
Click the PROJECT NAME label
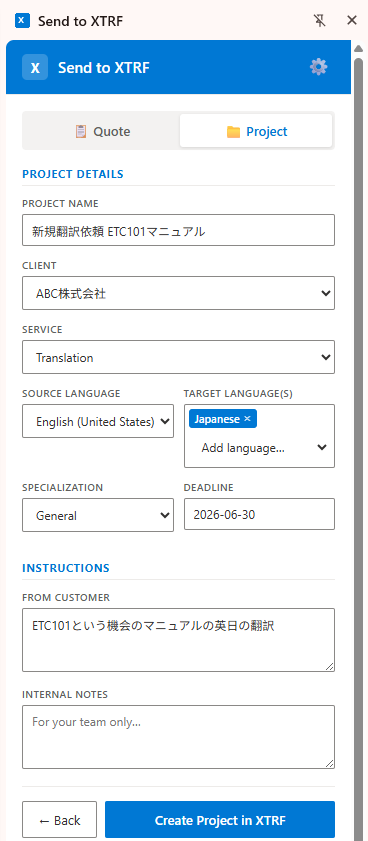click(60, 203)
